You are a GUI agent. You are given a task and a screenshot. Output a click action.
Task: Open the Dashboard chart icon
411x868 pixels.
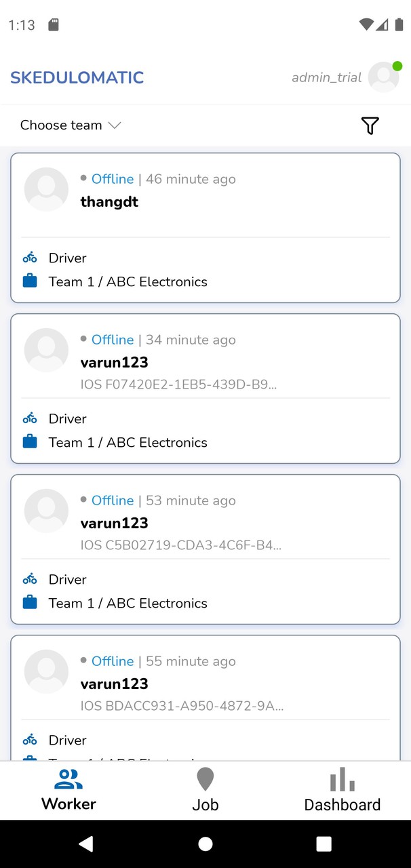342,778
